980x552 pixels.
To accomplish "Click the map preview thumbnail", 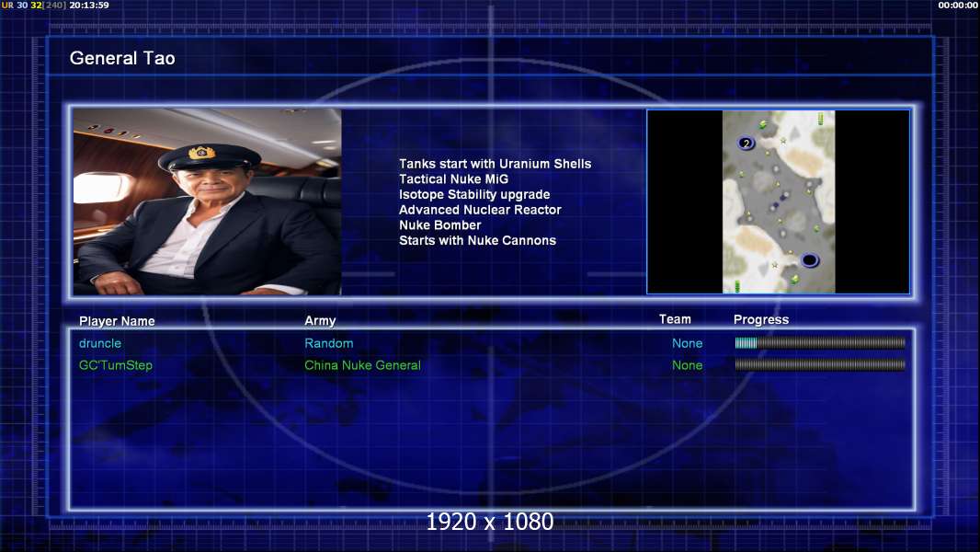I will [x=778, y=201].
